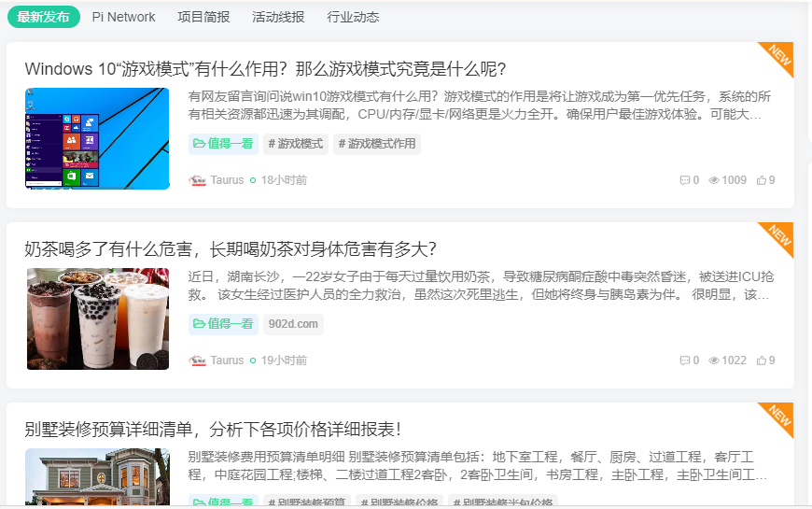Click Taurus author avatar on milk tea article

pos(197,361)
